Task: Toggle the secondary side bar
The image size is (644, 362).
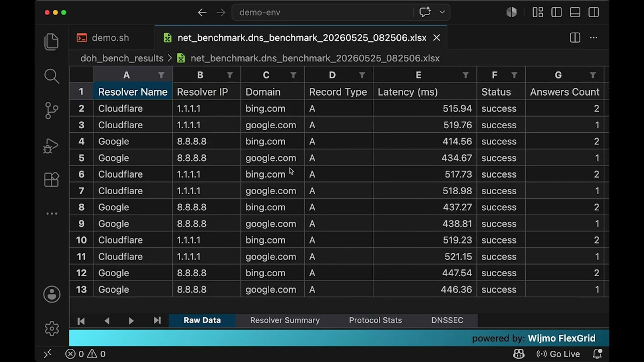Action: tap(594, 12)
